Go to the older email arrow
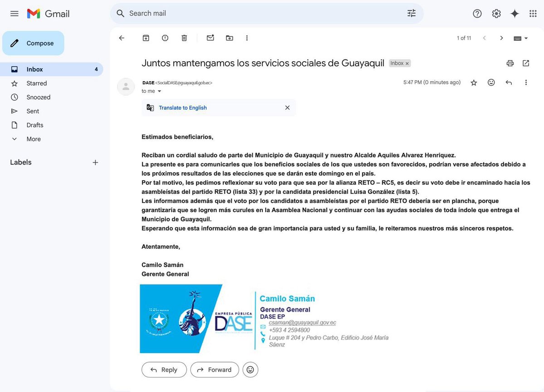This screenshot has width=544, height=392. [x=501, y=38]
